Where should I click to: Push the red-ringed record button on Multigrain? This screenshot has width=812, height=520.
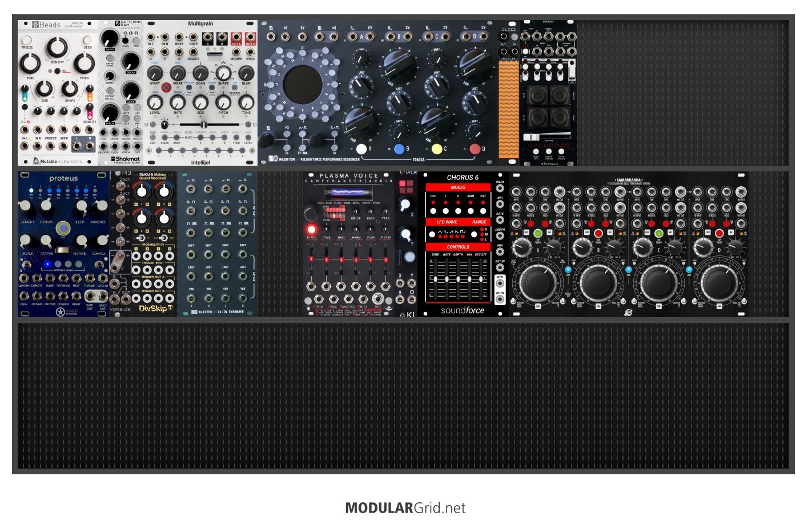166,87
